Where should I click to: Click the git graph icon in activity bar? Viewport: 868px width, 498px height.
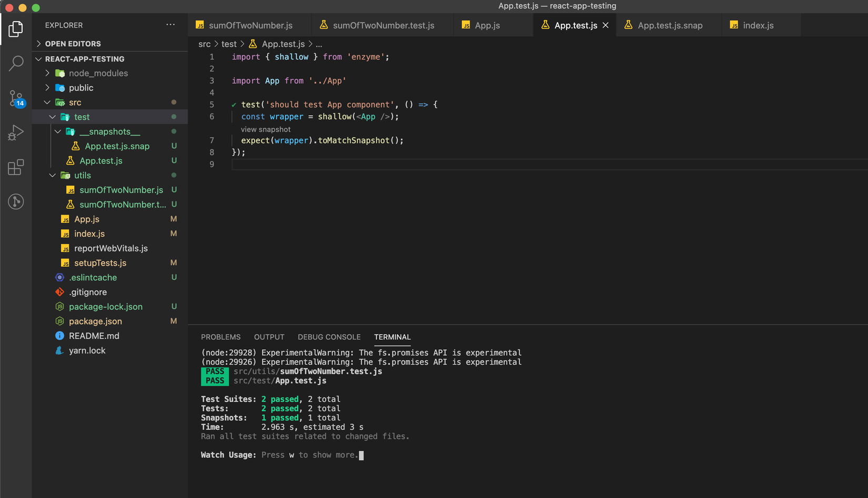(x=16, y=201)
